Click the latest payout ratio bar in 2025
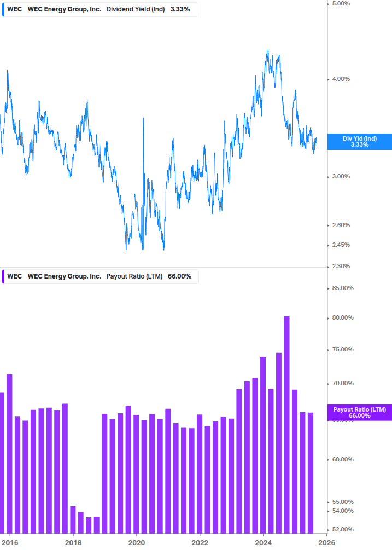 (x=311, y=473)
